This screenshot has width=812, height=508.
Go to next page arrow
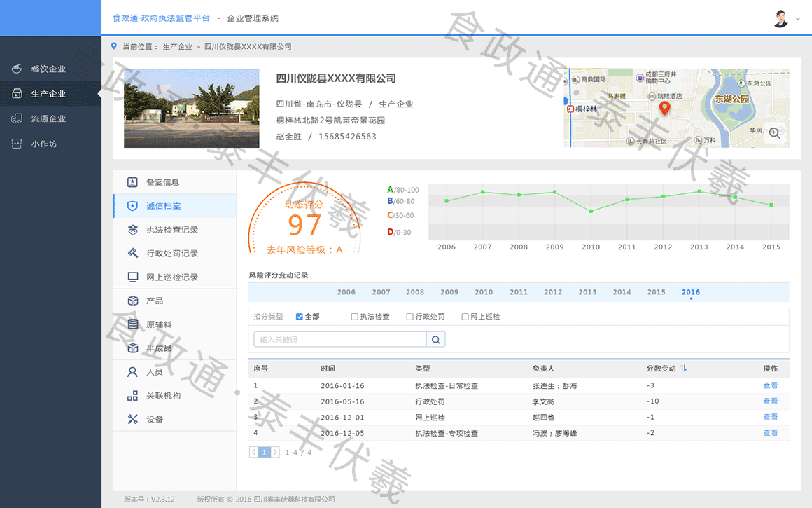[275, 453]
